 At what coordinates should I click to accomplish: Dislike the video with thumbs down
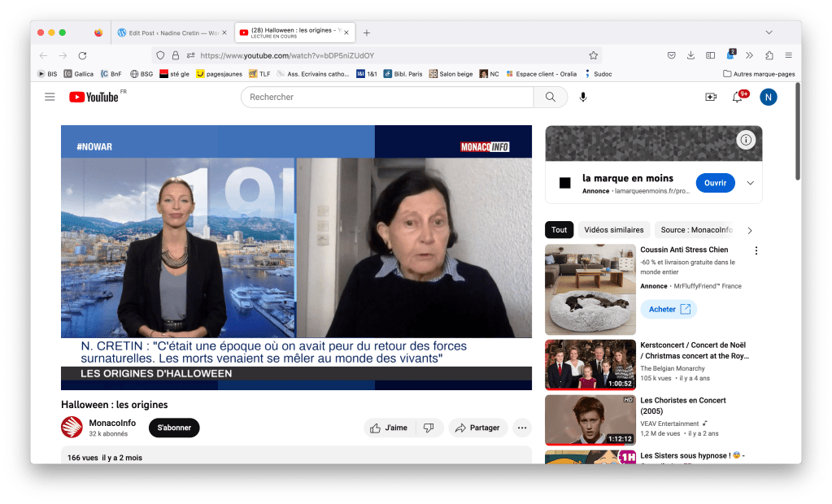[429, 428]
